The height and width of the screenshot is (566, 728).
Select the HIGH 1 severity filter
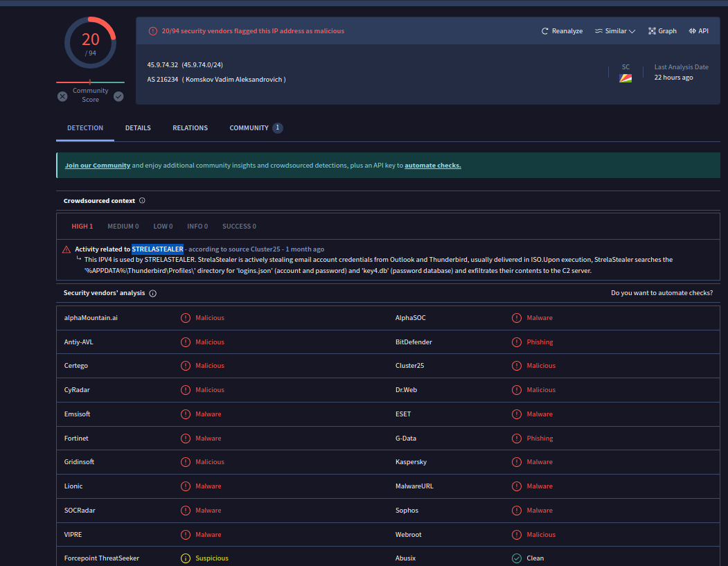coord(82,227)
